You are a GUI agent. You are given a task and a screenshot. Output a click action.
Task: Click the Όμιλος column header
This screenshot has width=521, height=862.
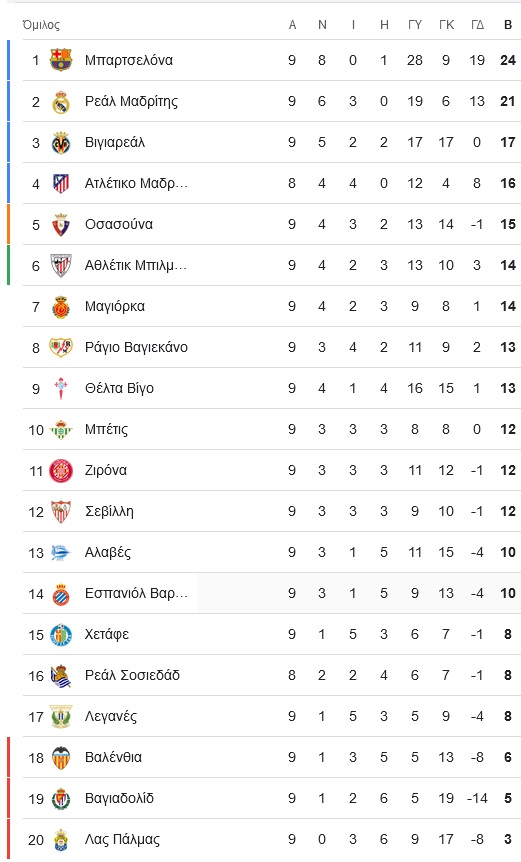click(41, 25)
